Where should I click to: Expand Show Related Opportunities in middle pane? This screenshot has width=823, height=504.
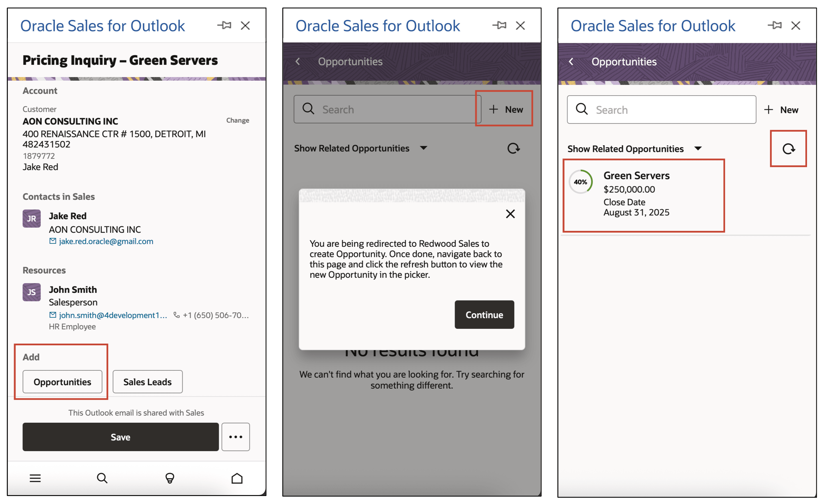[x=423, y=148]
